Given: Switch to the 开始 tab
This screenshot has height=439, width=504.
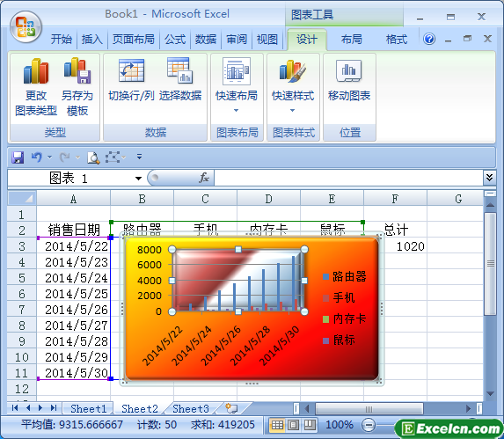Looking at the screenshot, I should [x=61, y=40].
